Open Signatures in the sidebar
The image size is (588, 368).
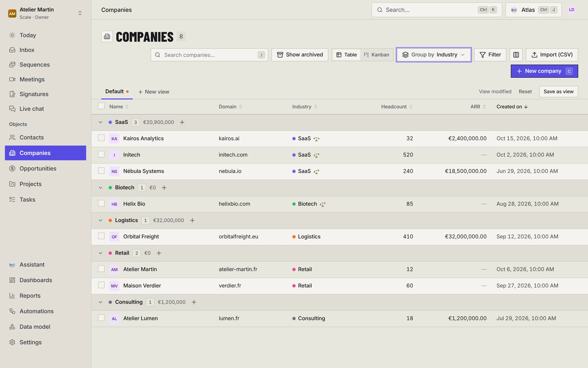[46, 94]
